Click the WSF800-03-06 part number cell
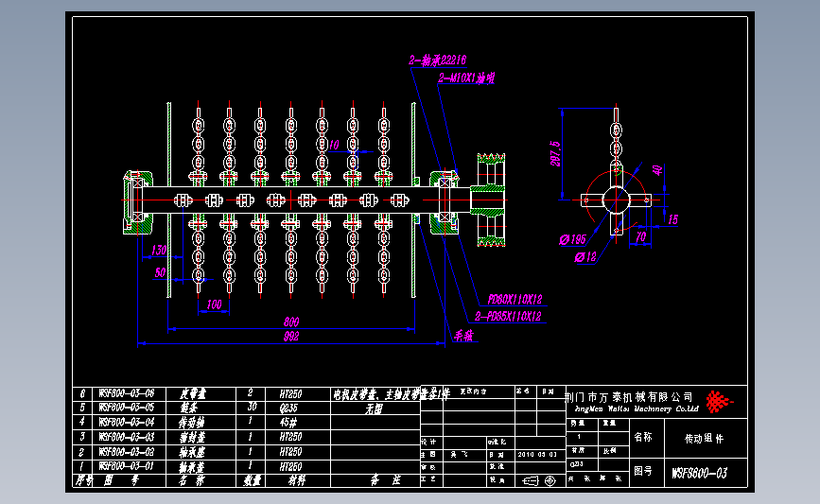The height and width of the screenshot is (504, 820). pyautogui.click(x=127, y=393)
